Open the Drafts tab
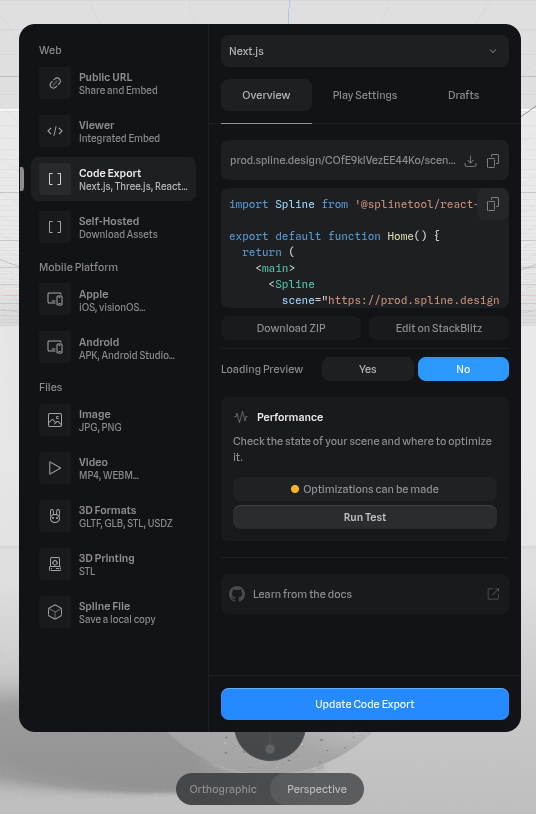 pos(463,95)
